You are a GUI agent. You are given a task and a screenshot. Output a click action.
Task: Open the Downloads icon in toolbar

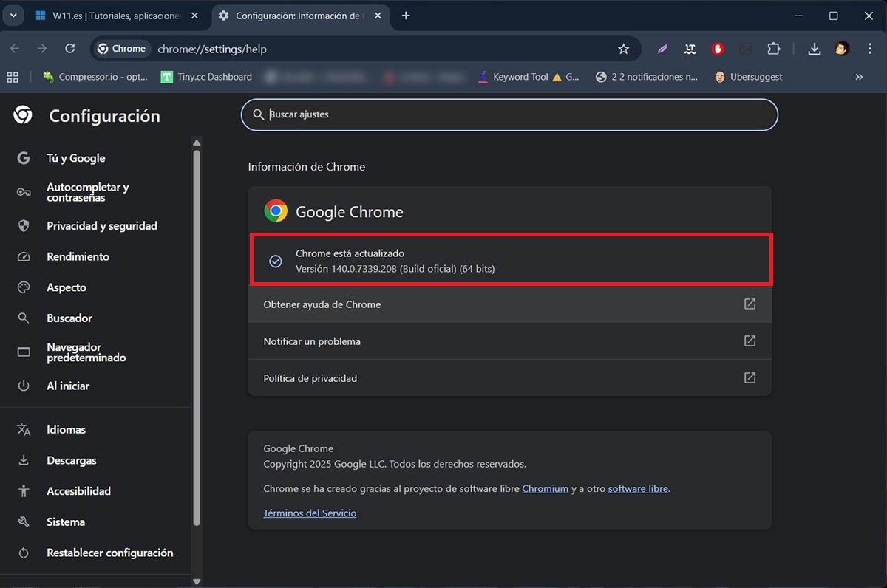(x=814, y=49)
